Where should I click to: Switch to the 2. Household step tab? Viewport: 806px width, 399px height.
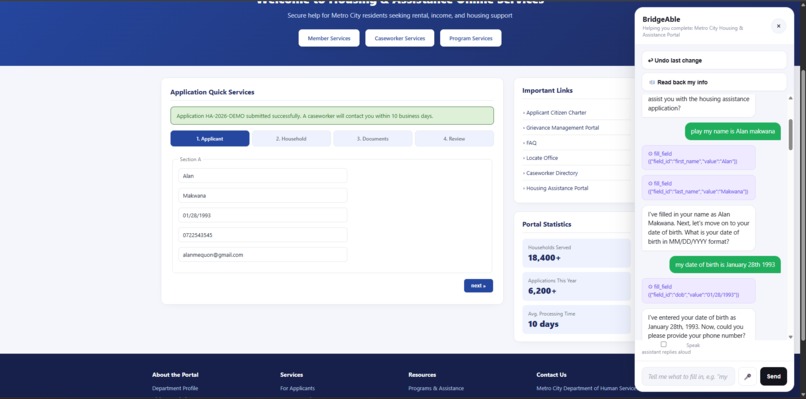coord(291,139)
